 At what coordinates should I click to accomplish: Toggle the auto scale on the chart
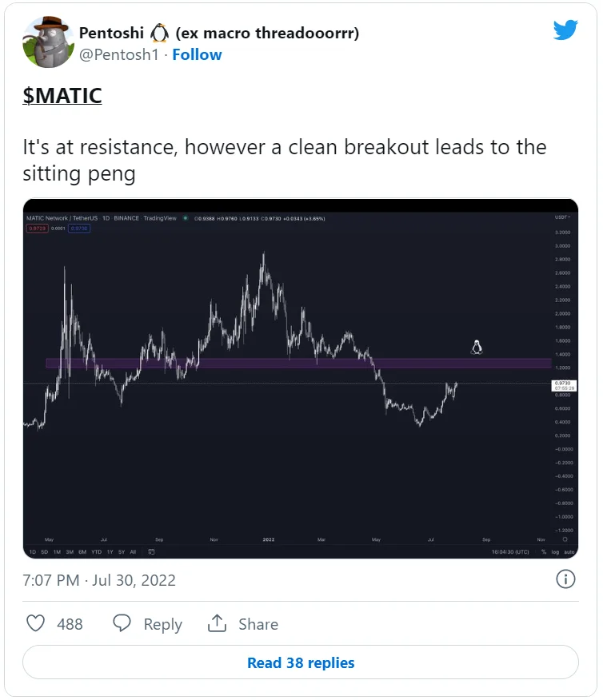[x=569, y=551]
